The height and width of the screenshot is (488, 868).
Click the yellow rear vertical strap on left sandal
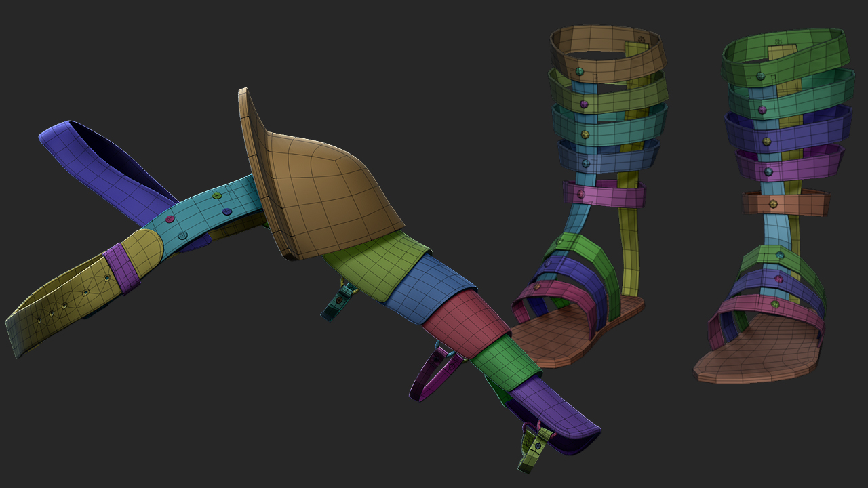coord(629,237)
